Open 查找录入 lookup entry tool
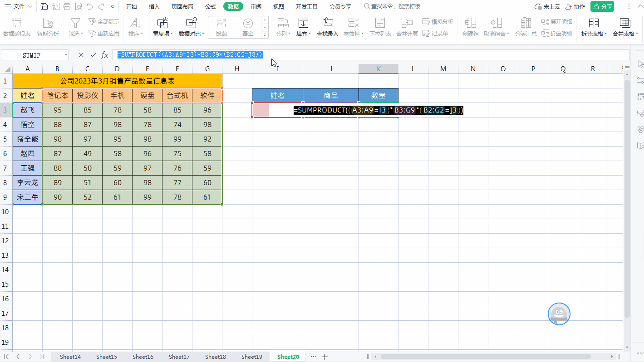 pyautogui.click(x=327, y=27)
